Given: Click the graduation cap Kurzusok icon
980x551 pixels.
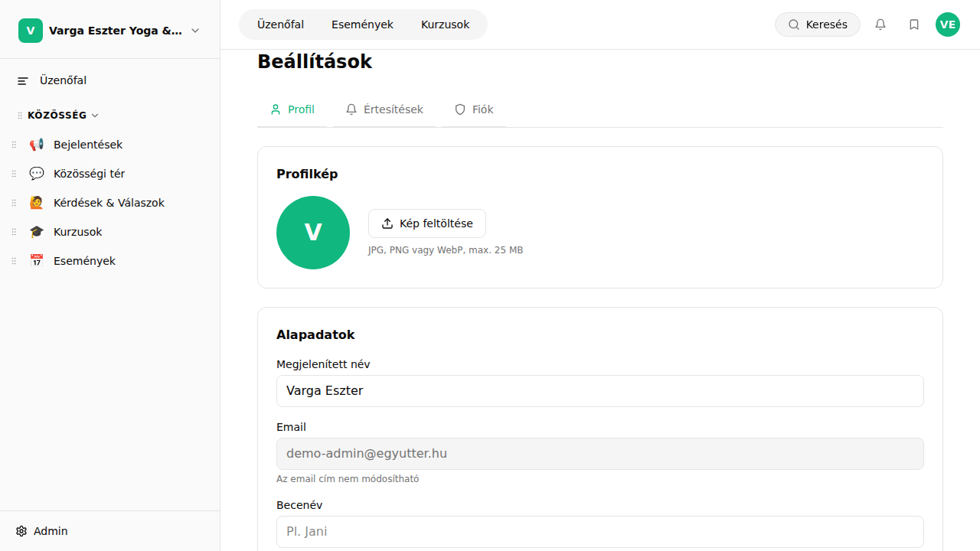Looking at the screenshot, I should (36, 231).
